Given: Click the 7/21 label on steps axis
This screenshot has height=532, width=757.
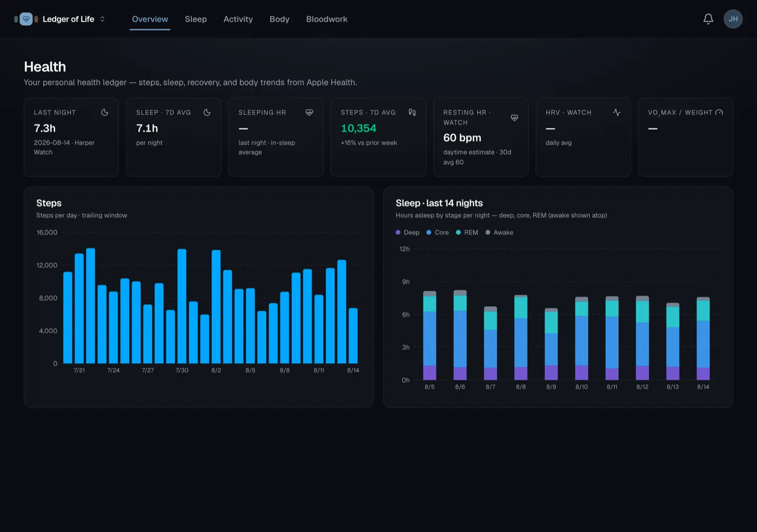Looking at the screenshot, I should [79, 371].
